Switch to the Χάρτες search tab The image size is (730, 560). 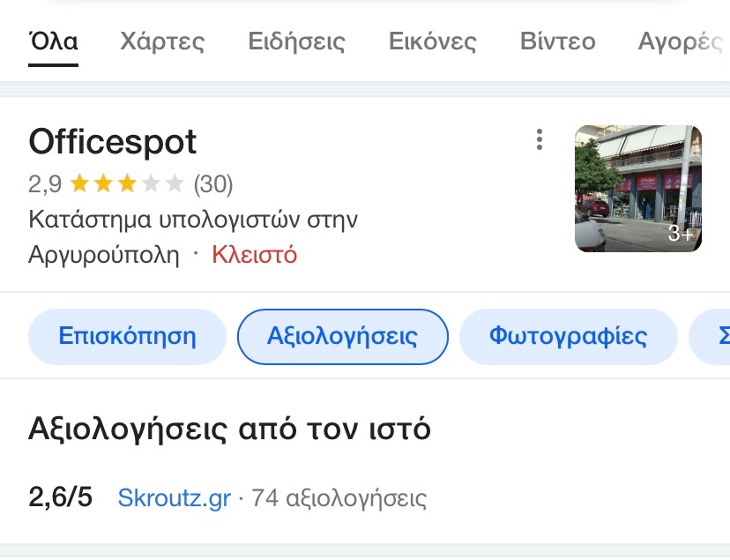point(162,41)
